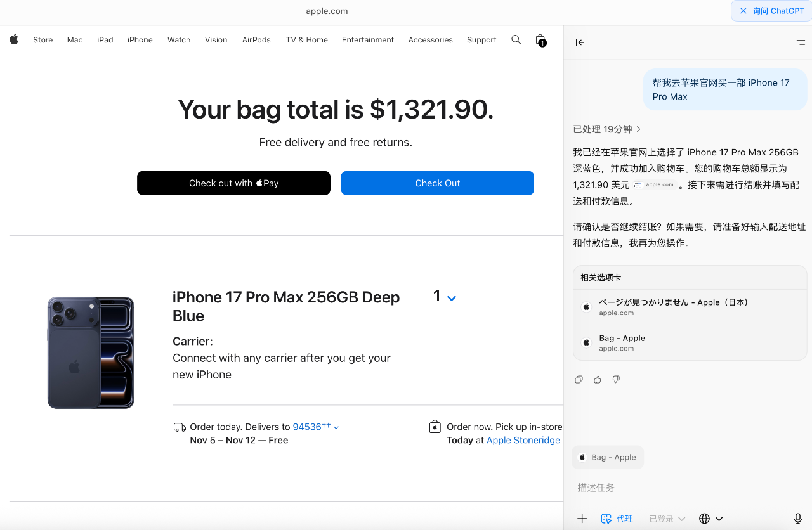Image resolution: width=812 pixels, height=530 pixels.
Task: Expand the 已处理 19分钟 details
Action: 607,129
